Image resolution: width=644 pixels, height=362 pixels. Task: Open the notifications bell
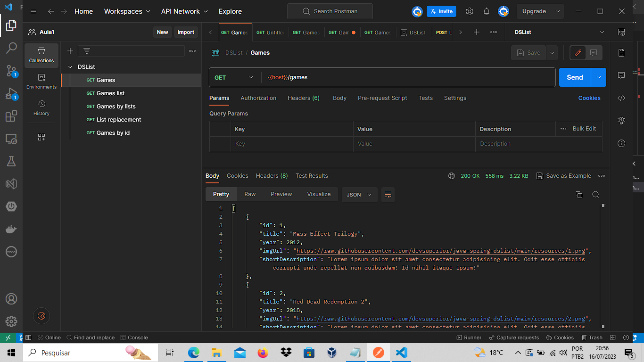(x=486, y=11)
